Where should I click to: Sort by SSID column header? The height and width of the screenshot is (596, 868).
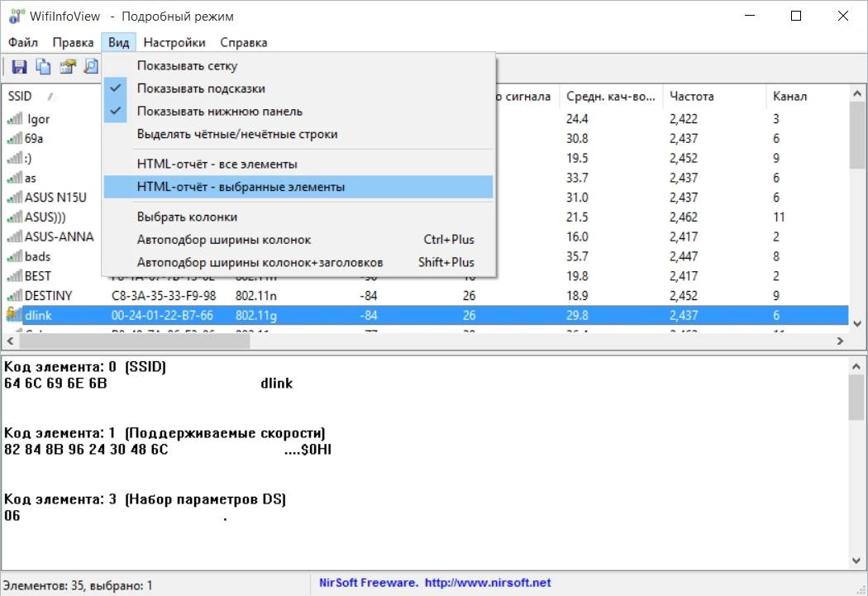point(53,96)
